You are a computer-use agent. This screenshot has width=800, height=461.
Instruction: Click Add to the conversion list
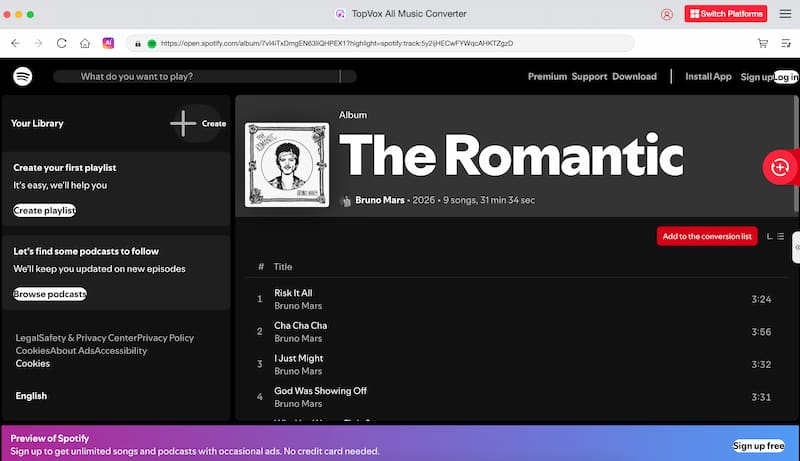pos(707,236)
